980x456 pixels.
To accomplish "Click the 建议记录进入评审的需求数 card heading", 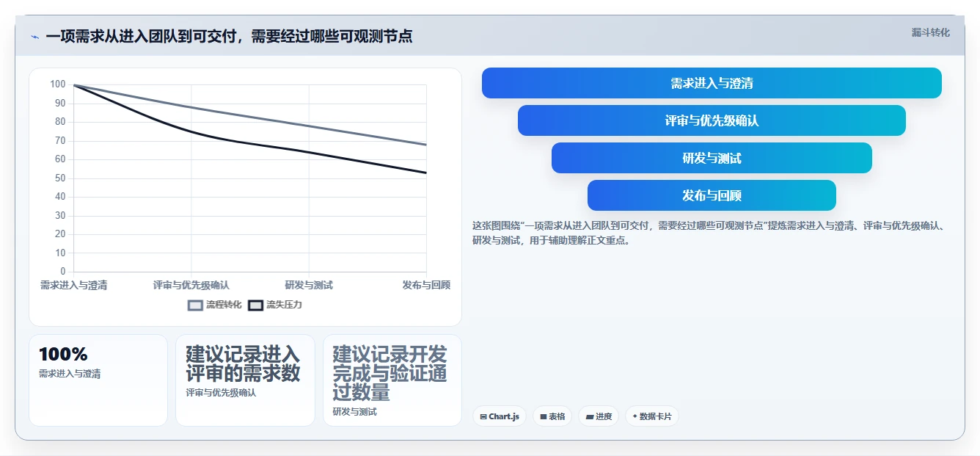I will pos(243,363).
